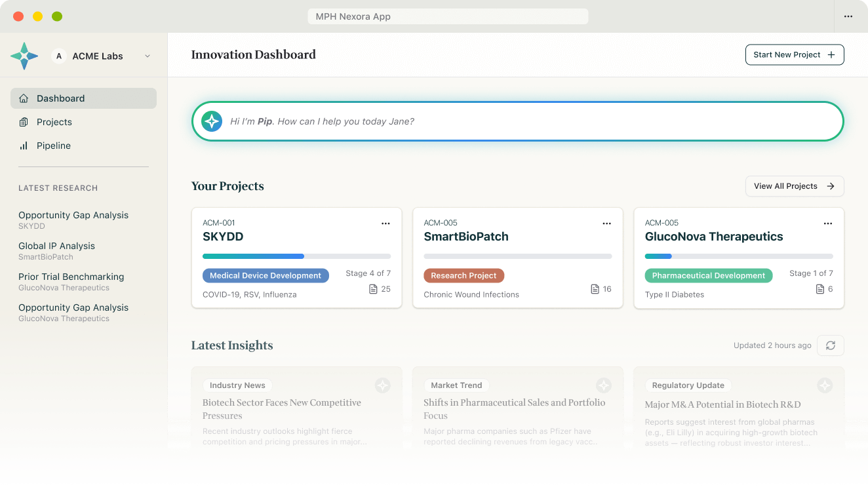The height and width of the screenshot is (487, 868).
Task: Click the GlucoNova Therapeutics stage progress bar
Action: tap(739, 256)
